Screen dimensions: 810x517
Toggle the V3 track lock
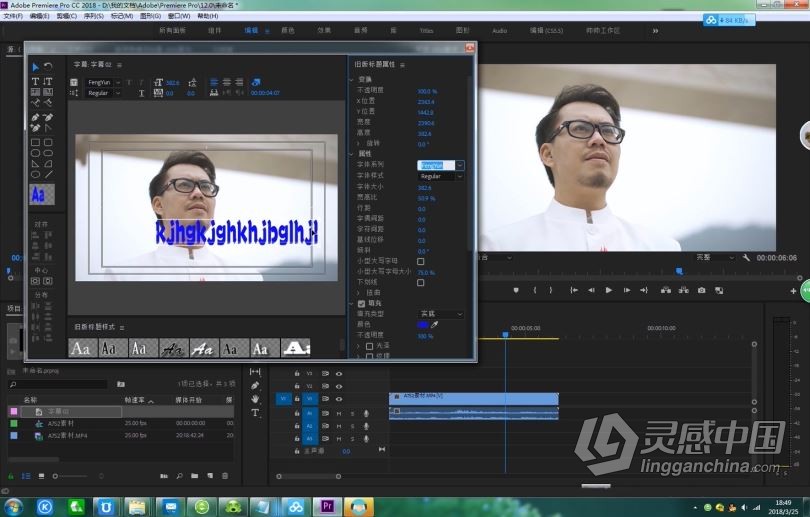pyautogui.click(x=297, y=373)
